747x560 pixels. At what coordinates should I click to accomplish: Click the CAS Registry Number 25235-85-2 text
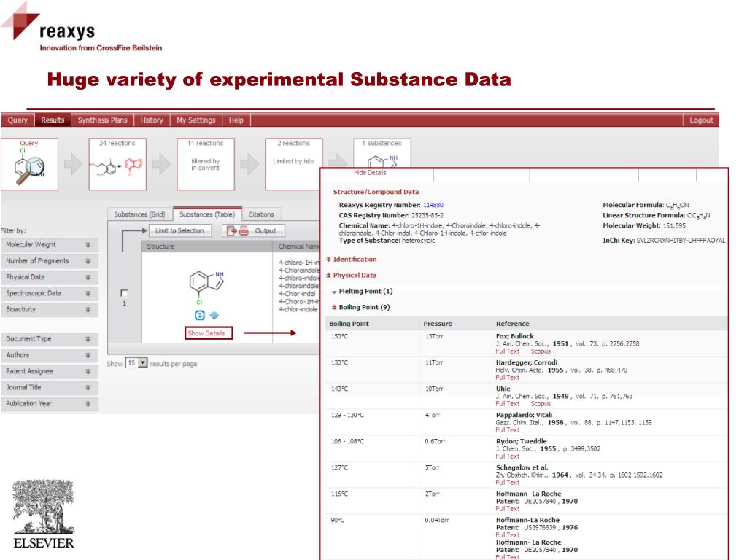click(391, 215)
